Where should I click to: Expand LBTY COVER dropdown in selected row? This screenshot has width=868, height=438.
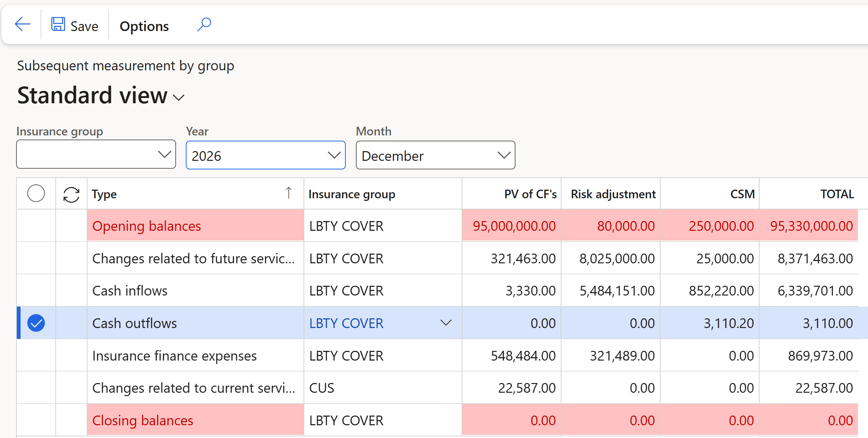[x=446, y=323]
